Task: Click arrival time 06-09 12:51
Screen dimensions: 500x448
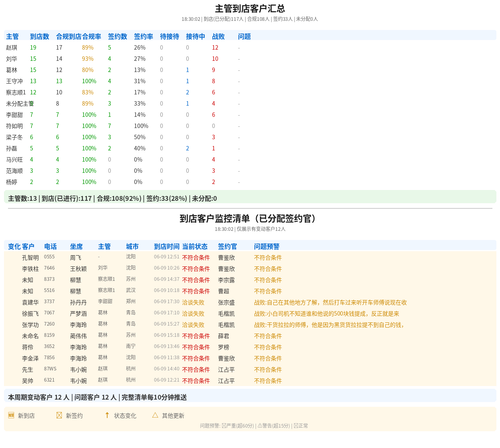Action: tap(167, 257)
